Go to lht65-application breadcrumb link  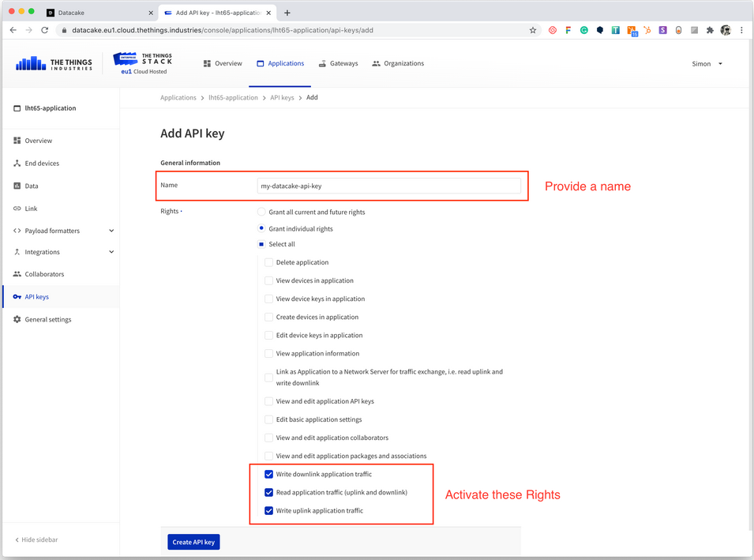pyautogui.click(x=233, y=98)
